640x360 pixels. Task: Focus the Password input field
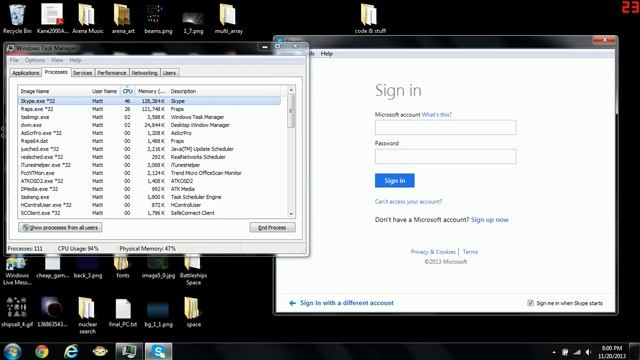(445, 156)
